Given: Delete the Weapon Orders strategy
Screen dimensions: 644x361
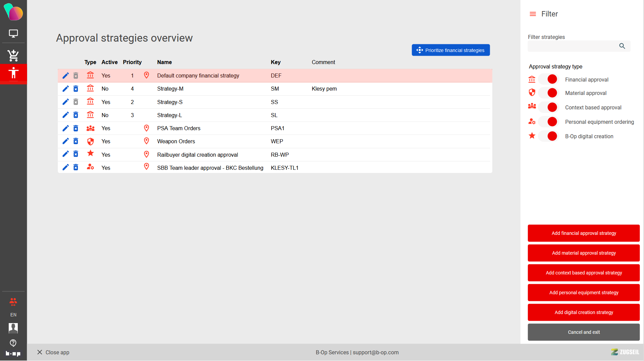Looking at the screenshot, I should click(76, 141).
